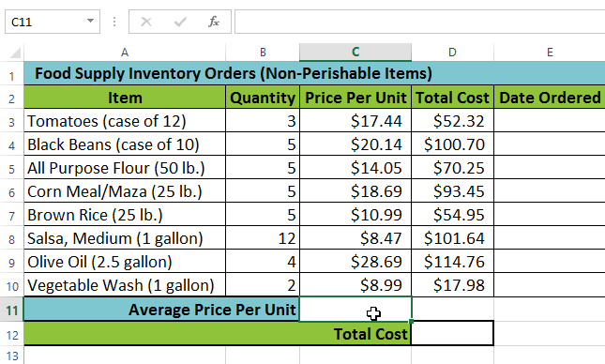
Task: Click the Enter checkmark formula bar icon
Action: tap(180, 22)
